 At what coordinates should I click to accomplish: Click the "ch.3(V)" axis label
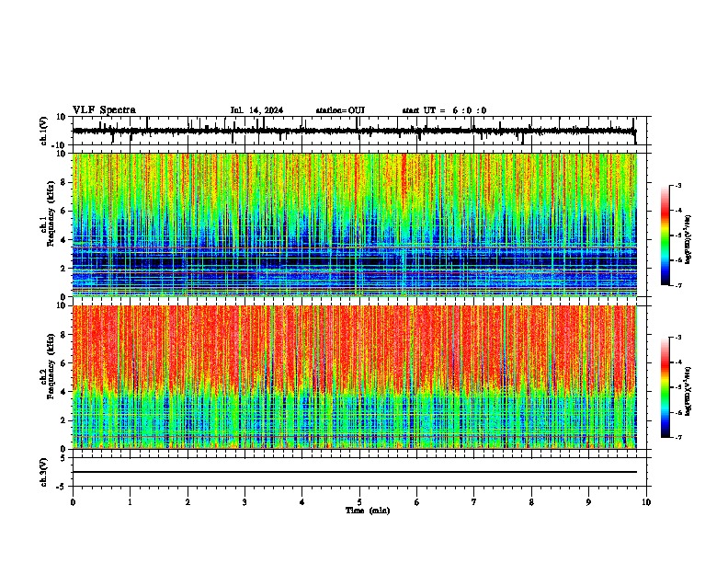pyautogui.click(x=44, y=472)
